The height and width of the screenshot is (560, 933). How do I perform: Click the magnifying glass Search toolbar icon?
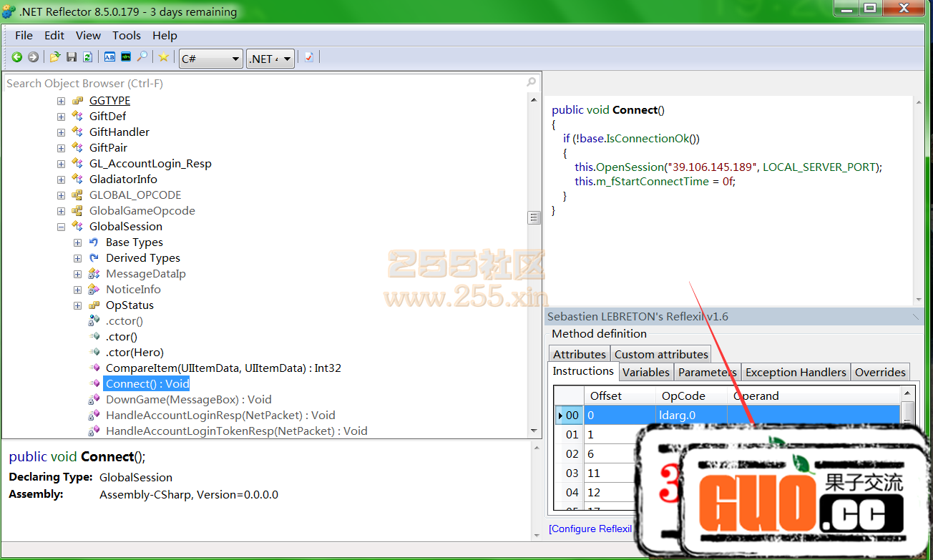142,57
